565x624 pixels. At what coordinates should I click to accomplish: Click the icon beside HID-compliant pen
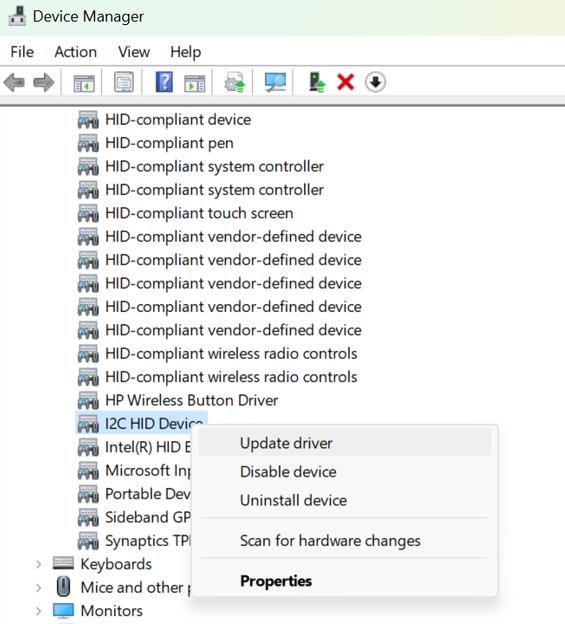coord(88,143)
